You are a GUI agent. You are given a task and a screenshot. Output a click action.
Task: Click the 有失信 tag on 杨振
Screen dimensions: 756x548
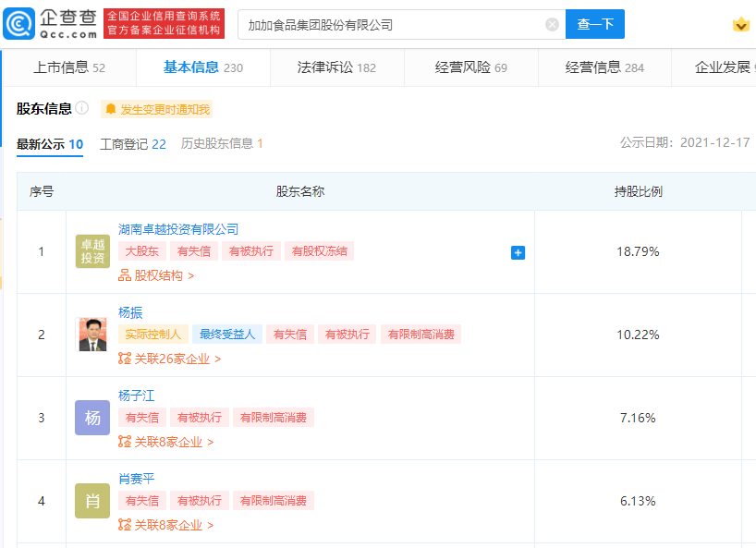coord(290,335)
